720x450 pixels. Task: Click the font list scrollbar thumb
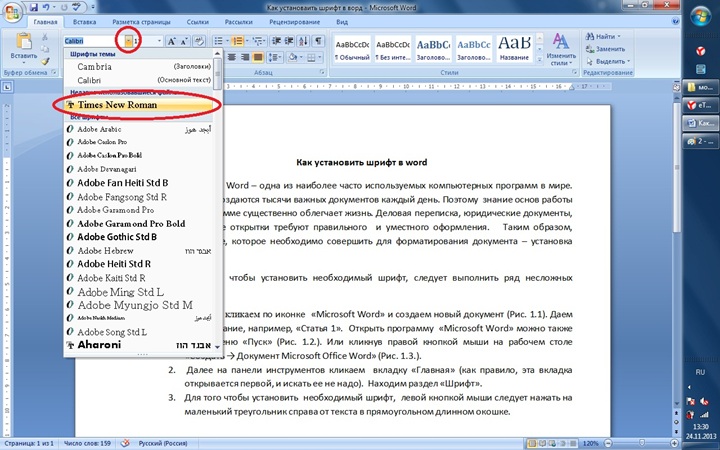click(x=218, y=73)
